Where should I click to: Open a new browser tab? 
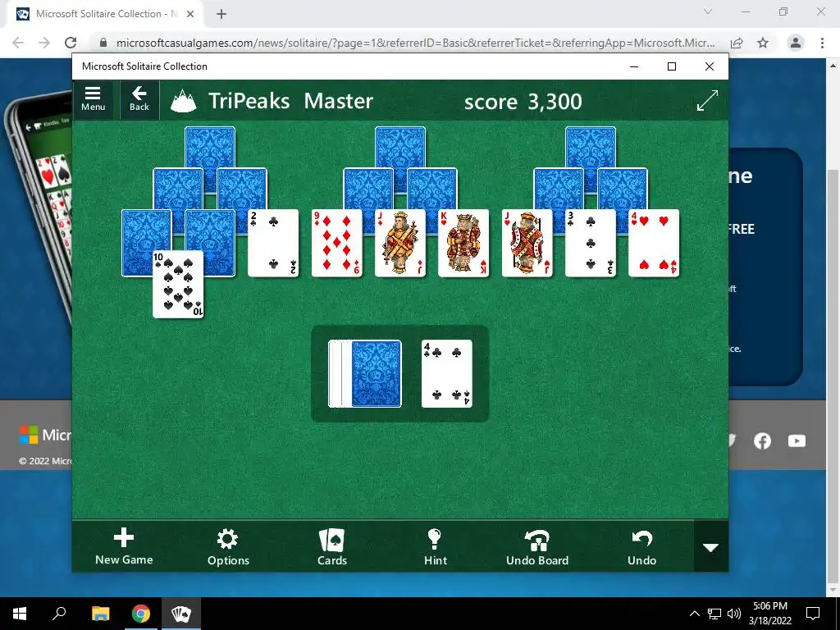(221, 15)
